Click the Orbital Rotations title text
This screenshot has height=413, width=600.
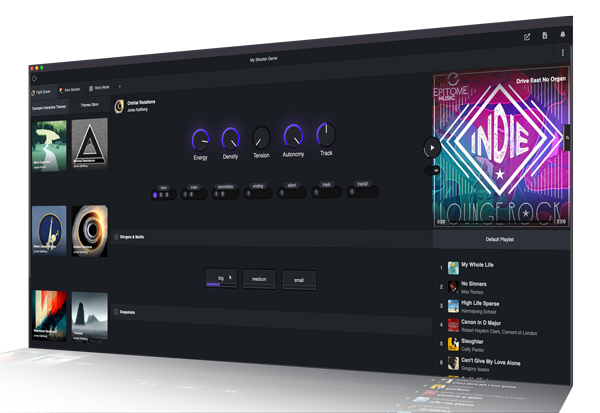[x=141, y=103]
